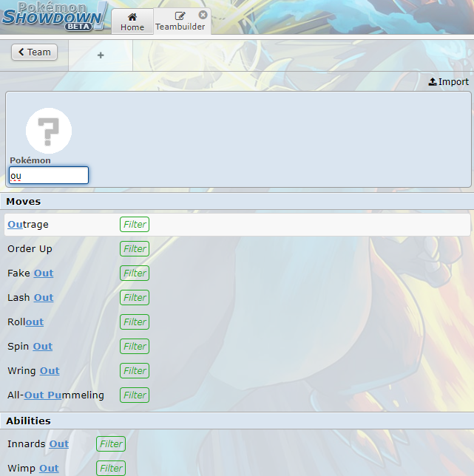Filter by the ability Innards Out
474x476 pixels.
(111, 443)
